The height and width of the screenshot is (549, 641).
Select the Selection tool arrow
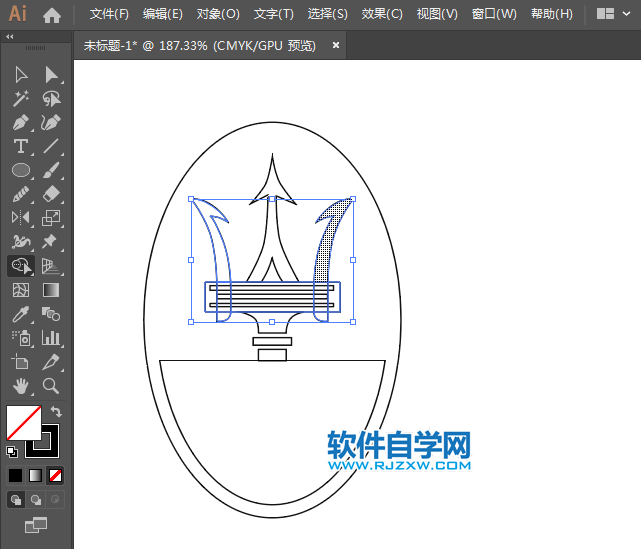point(21,75)
